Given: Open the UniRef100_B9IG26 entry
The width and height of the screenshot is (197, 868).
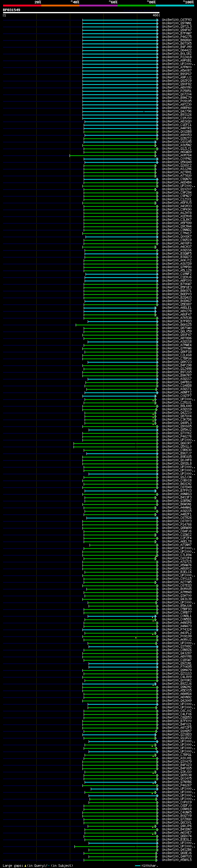Looking at the screenshot, I should (176, 115).
